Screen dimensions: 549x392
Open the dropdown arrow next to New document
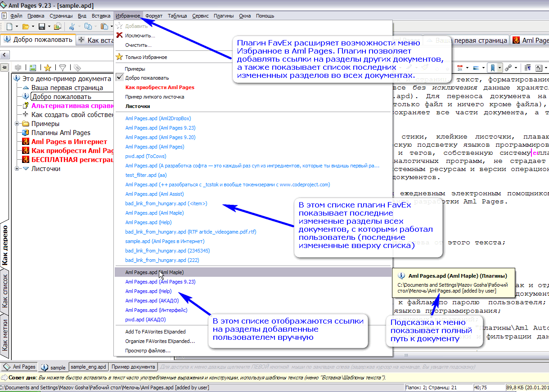(16, 27)
